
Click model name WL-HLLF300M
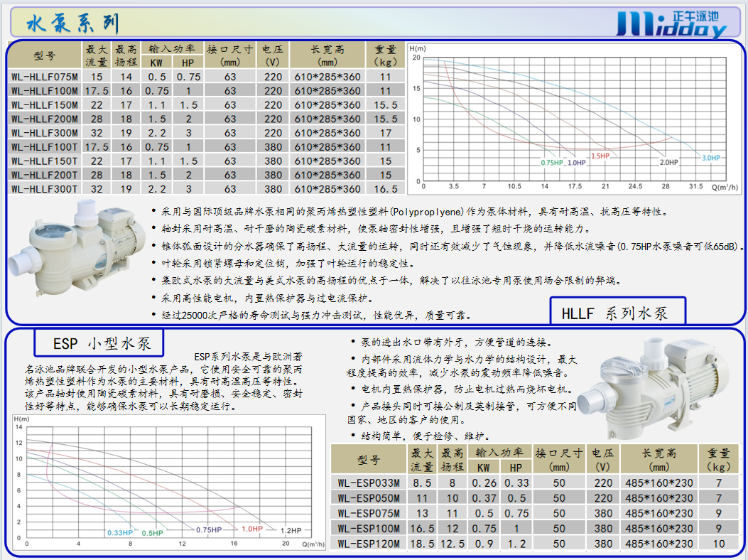44,133
